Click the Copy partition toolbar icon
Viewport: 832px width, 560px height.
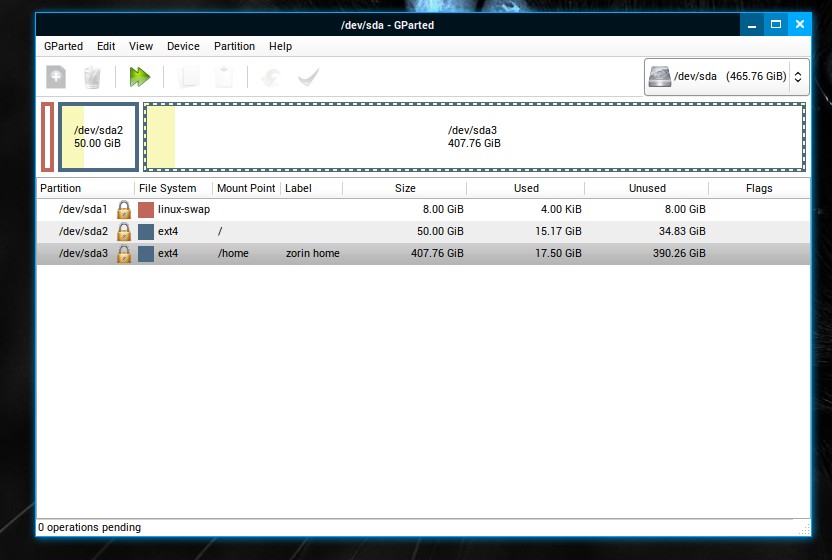189,77
